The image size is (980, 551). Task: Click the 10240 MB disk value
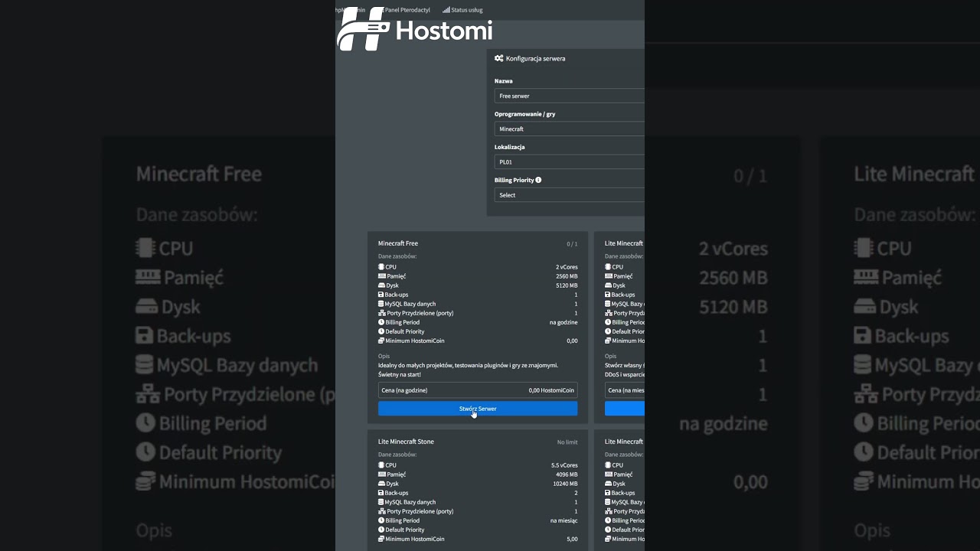[565, 484]
